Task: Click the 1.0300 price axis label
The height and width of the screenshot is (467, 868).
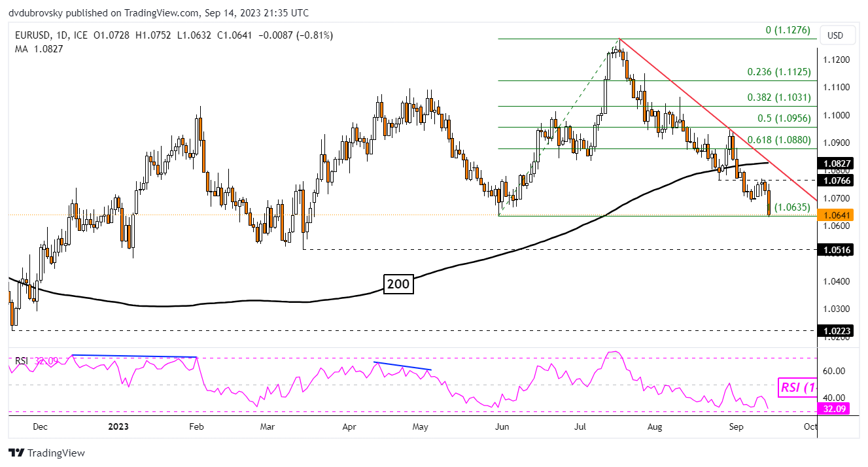Action: pos(836,309)
